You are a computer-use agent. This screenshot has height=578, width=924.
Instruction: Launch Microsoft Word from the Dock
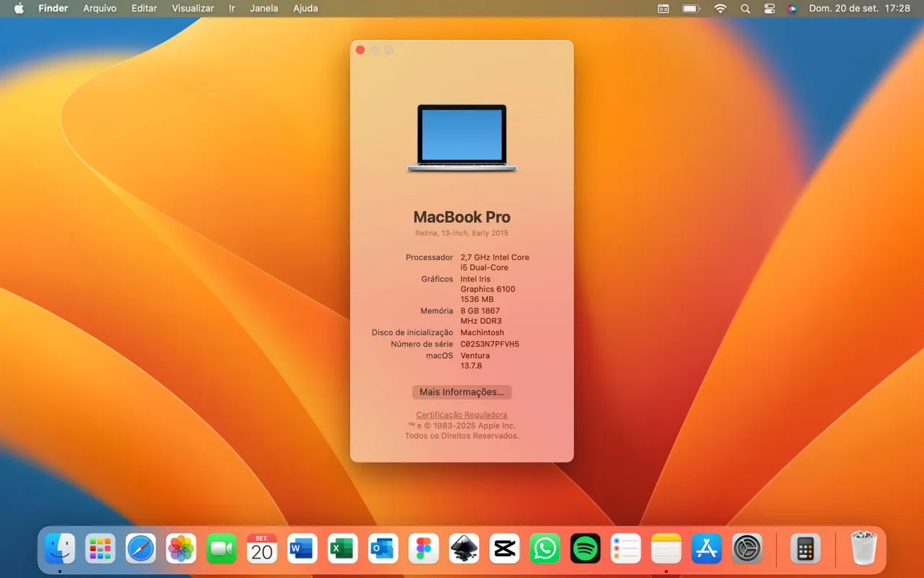coord(302,549)
